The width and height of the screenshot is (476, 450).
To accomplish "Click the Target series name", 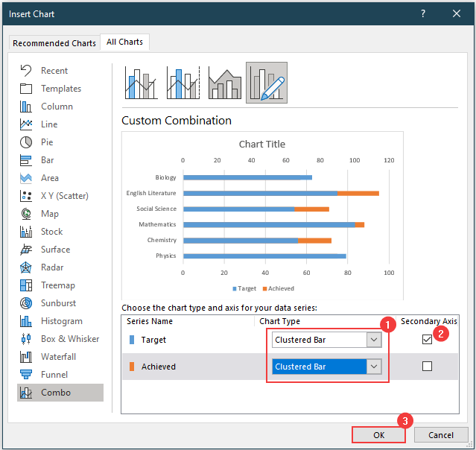I will tap(153, 340).
